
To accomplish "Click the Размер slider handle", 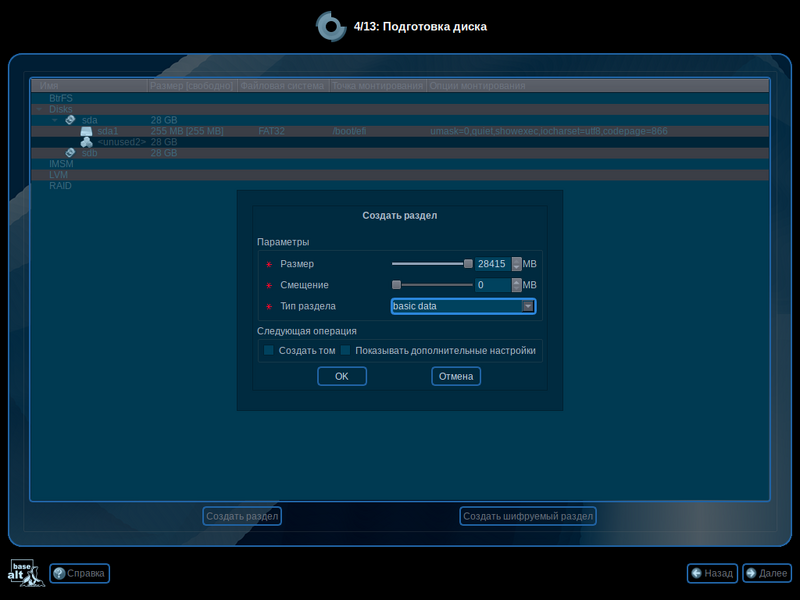I will (x=468, y=264).
